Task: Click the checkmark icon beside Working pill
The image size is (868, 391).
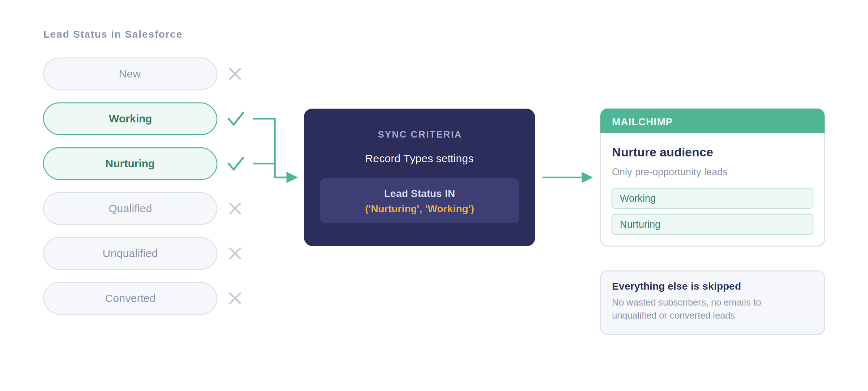Action: (236, 119)
